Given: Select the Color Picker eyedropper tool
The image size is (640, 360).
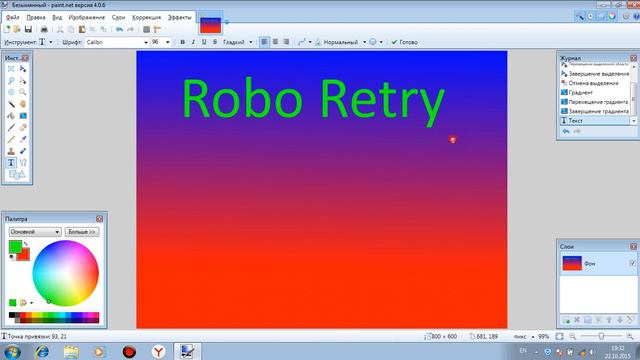Looking at the screenshot, I should pyautogui.click(x=23, y=140).
